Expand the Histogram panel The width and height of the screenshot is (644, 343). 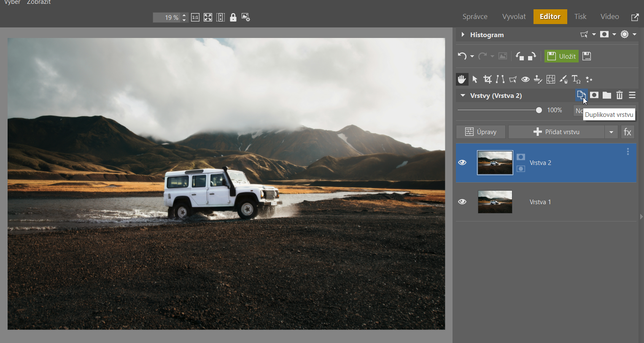point(463,35)
